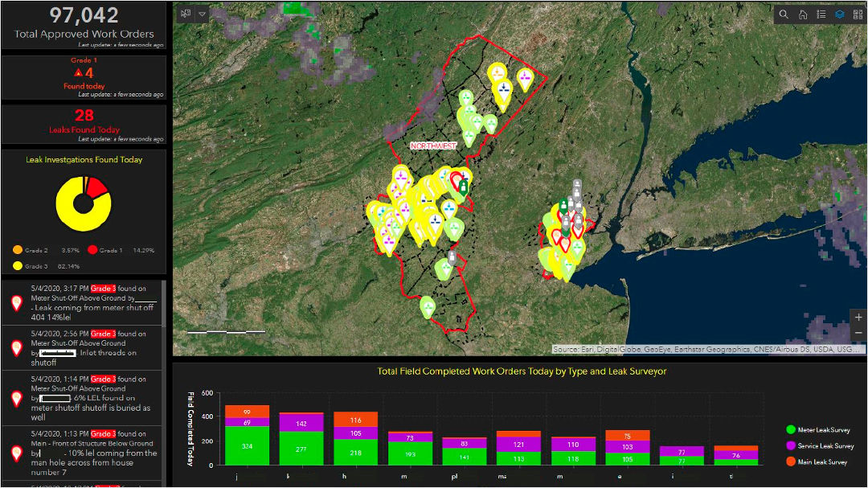Open the map search tool
The image size is (868, 488).
784,14
